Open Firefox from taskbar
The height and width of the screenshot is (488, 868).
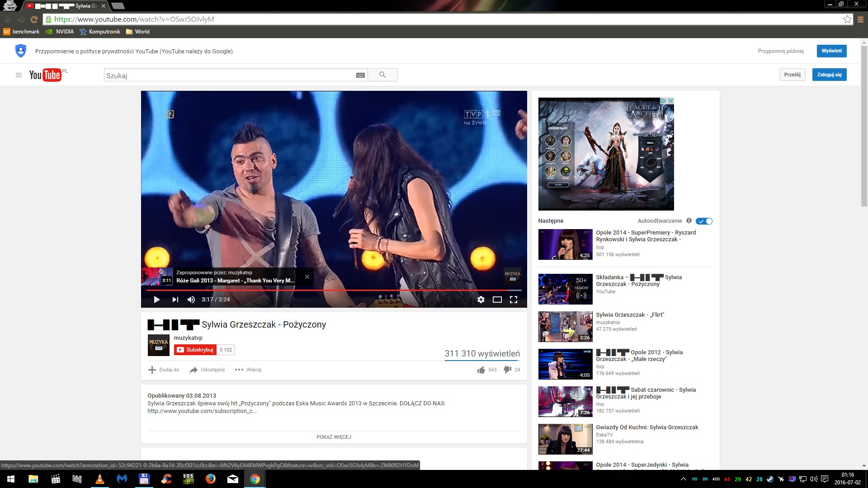point(211,479)
